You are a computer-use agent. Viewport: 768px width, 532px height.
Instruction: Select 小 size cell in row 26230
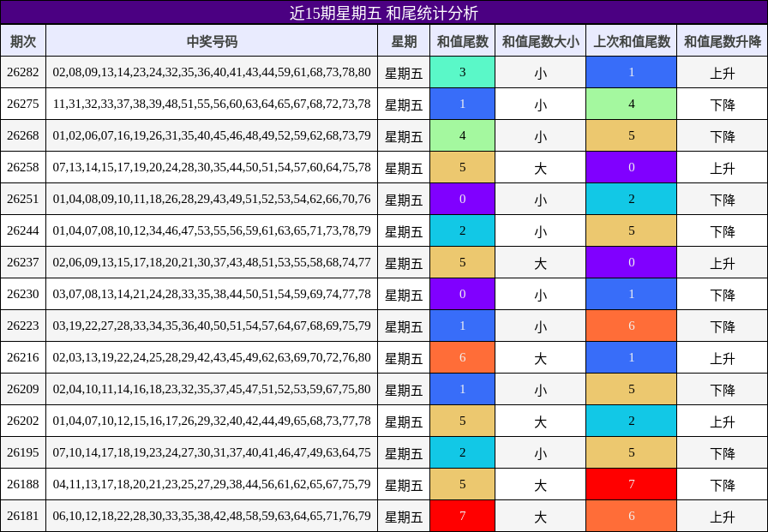click(540, 294)
